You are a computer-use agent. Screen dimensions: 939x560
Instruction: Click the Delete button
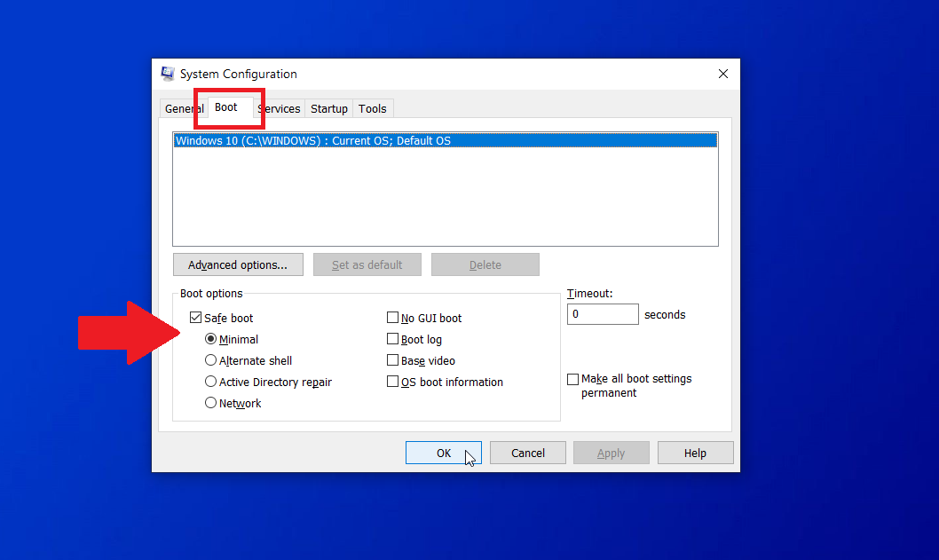coord(485,264)
